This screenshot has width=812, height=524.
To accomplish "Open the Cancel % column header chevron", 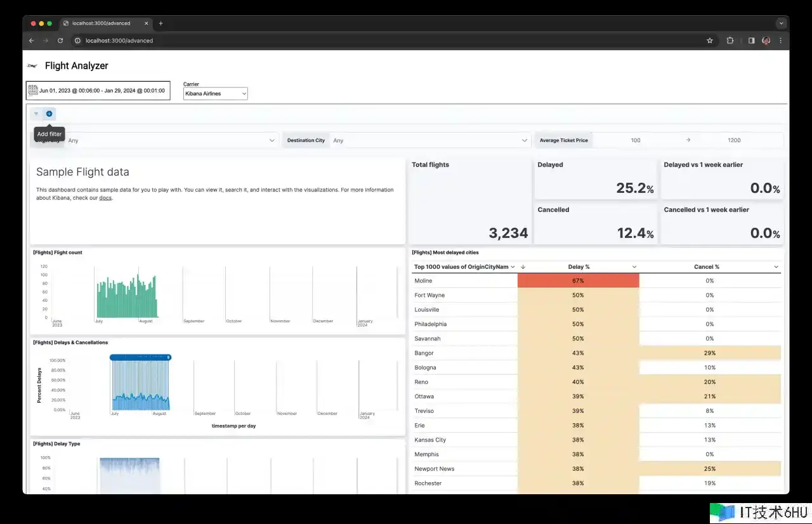I will [776, 267].
